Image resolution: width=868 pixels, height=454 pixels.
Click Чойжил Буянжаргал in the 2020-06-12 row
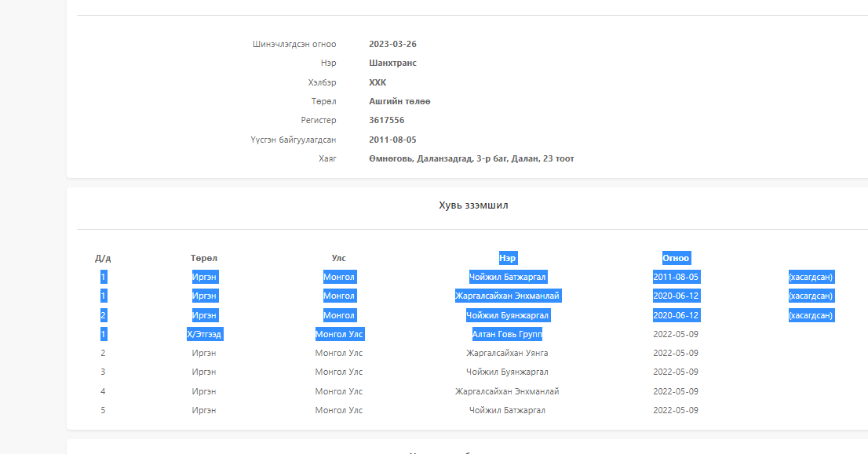(x=507, y=315)
